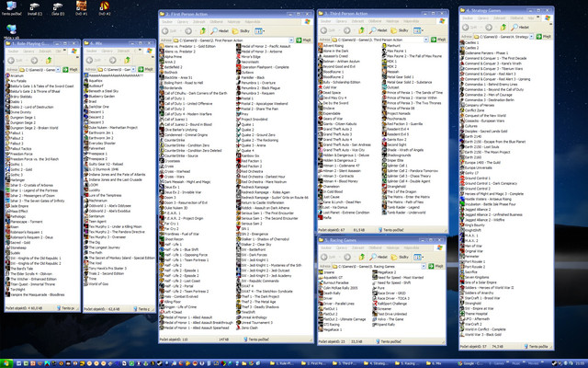Click Up folder icon in Role-Playing Games window

[x=49, y=60]
